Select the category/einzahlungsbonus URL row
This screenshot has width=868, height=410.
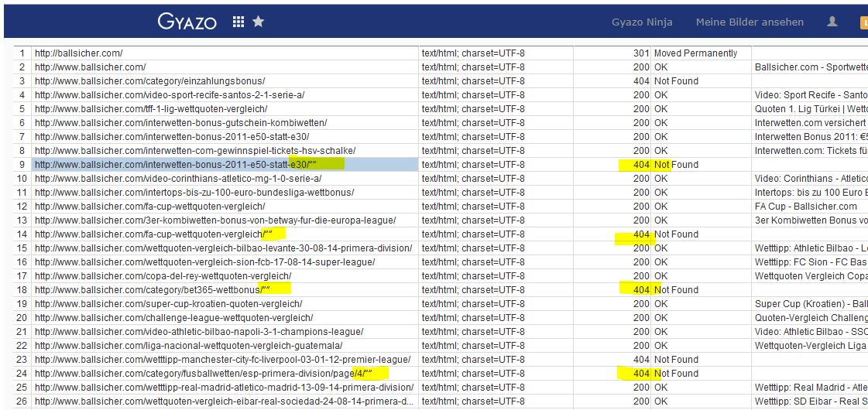150,80
